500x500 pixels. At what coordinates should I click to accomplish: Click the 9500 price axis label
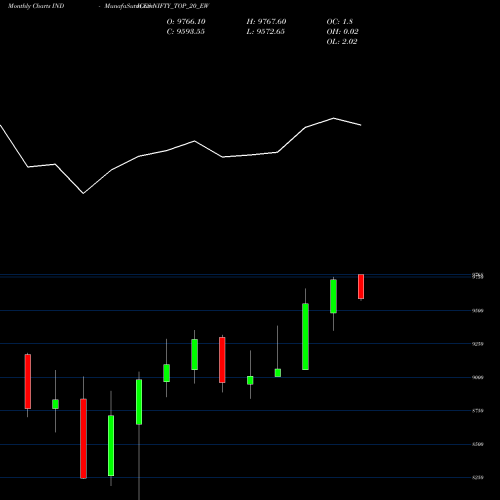[478, 311]
